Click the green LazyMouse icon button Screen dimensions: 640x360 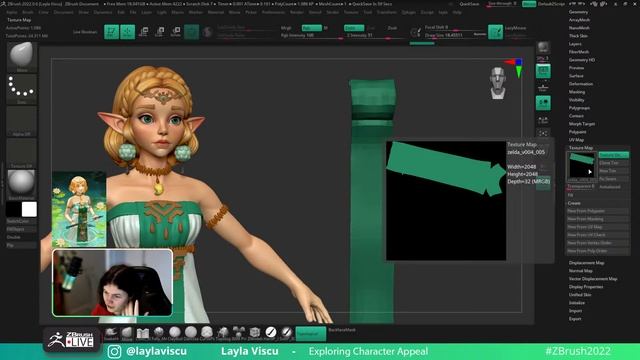click(x=496, y=32)
